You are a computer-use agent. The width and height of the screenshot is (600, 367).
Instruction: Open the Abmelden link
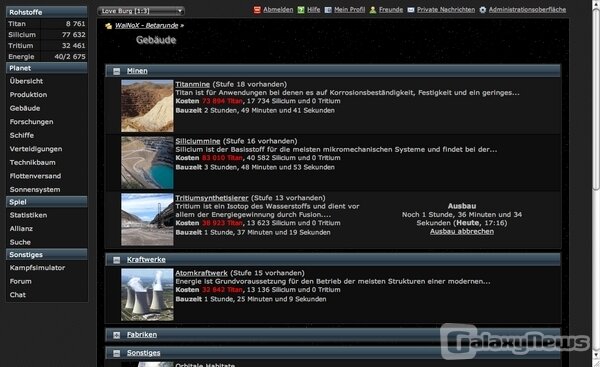(278, 10)
